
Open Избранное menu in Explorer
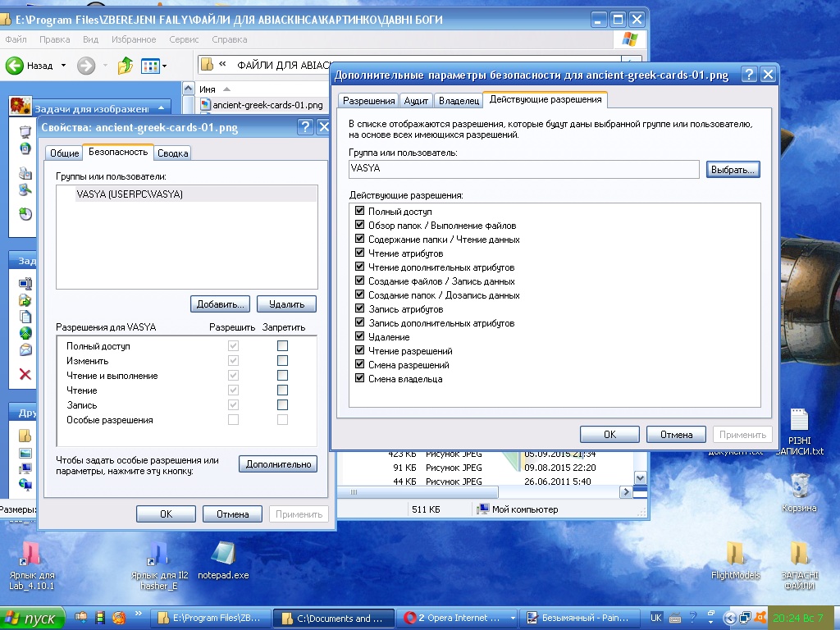click(134, 39)
